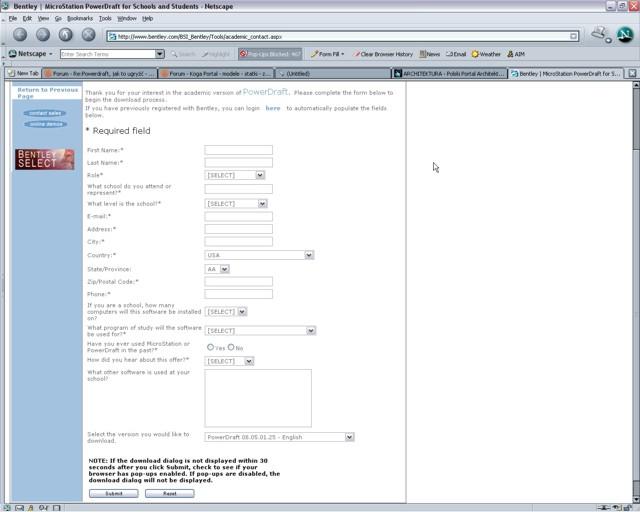Open the News toolbar shortcut

pyautogui.click(x=430, y=54)
